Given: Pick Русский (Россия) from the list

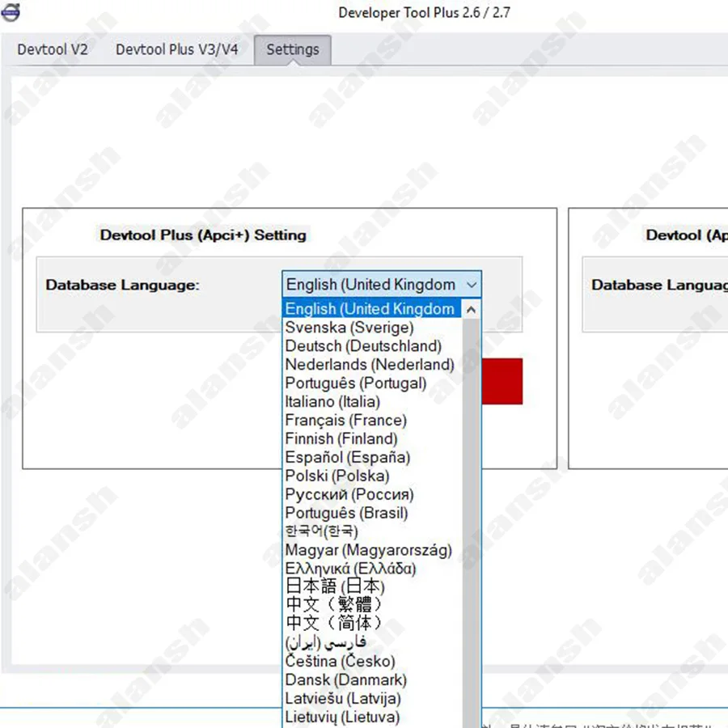Looking at the screenshot, I should tap(371, 494).
